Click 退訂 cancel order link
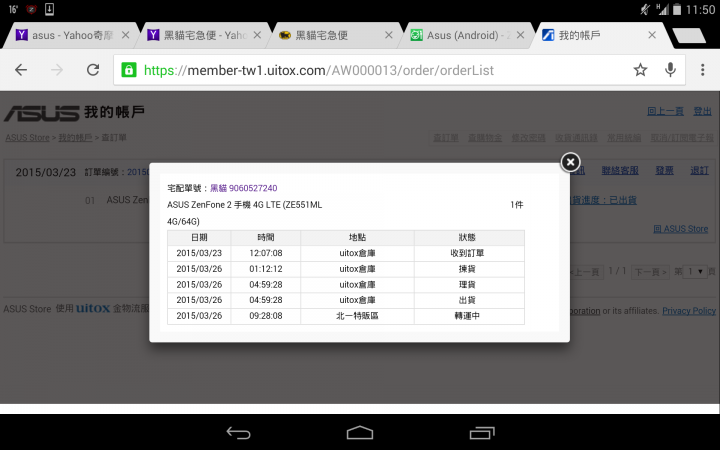Viewport: 720px width, 450px height. pyautogui.click(x=699, y=170)
